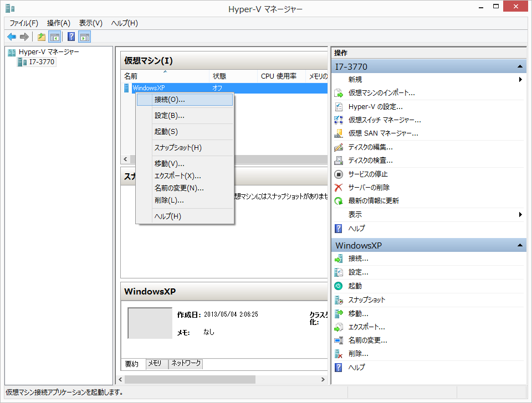The height and width of the screenshot is (403, 532).
Task: Choose エクスポート(X)... from context menu
Action: point(185,176)
